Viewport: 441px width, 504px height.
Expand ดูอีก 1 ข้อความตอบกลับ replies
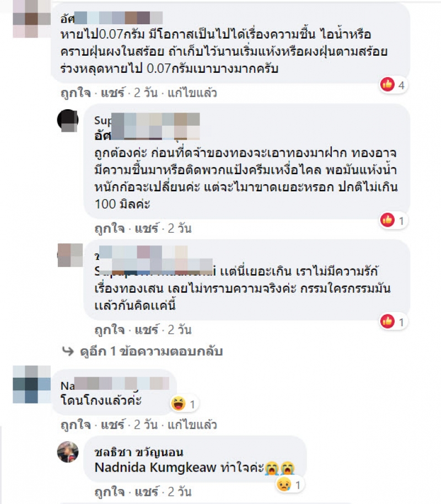(152, 351)
